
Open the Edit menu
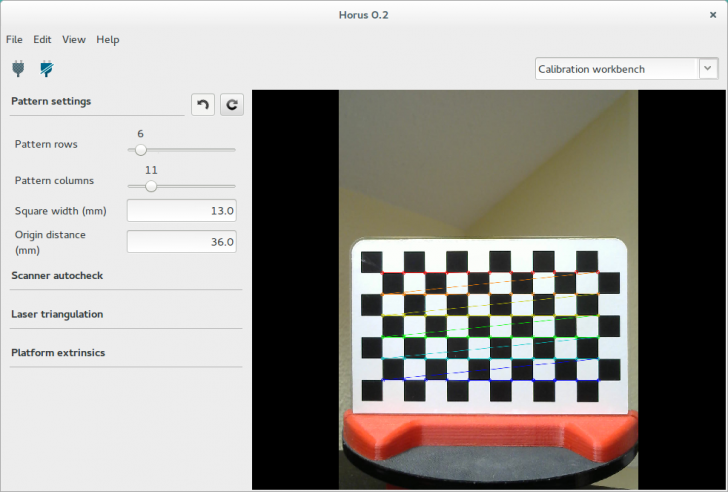[42, 39]
